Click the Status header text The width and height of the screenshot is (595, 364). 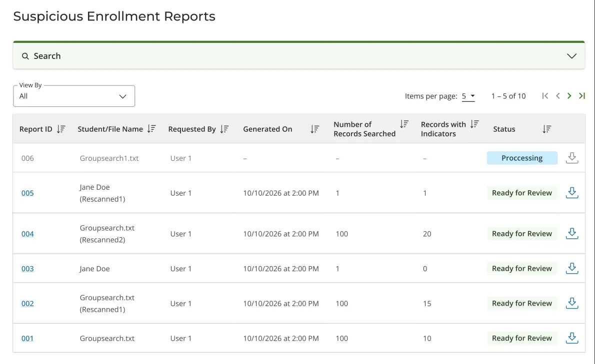pyautogui.click(x=504, y=129)
